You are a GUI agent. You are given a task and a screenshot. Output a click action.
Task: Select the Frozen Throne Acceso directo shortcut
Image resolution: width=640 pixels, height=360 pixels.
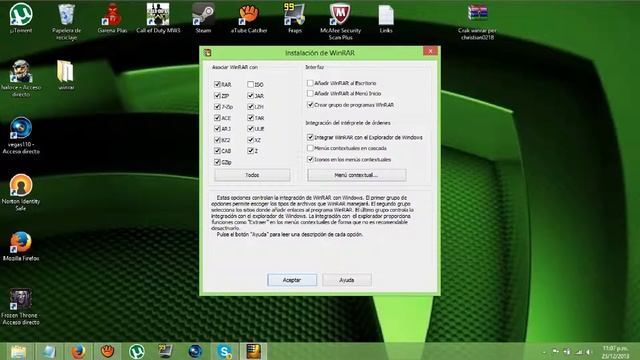[x=20, y=307]
